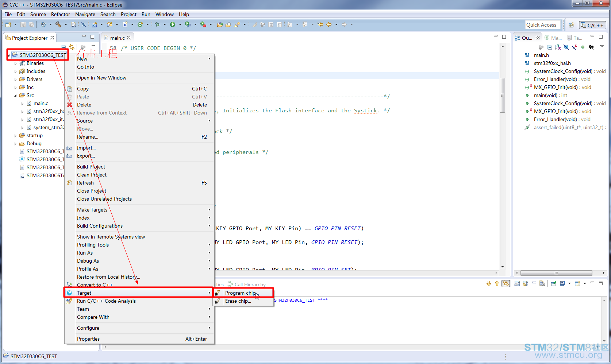
Task: Select main.h in the Outline view
Action: (x=541, y=55)
